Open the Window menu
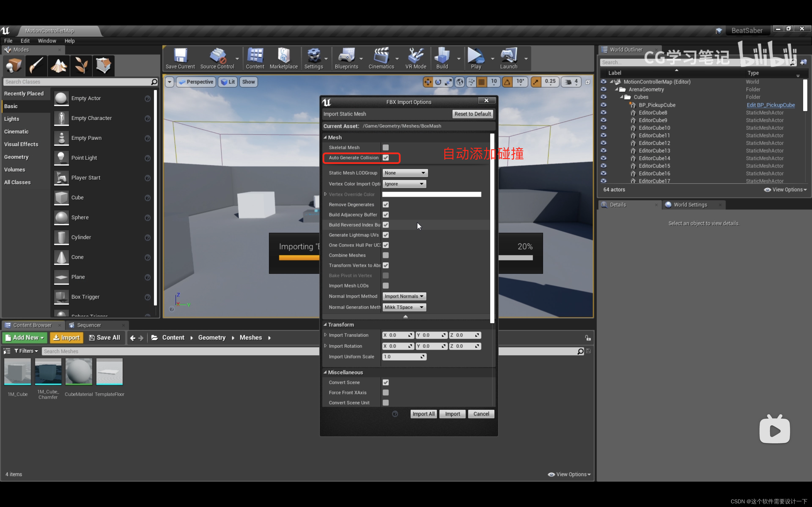This screenshot has height=507, width=812. pos(47,41)
